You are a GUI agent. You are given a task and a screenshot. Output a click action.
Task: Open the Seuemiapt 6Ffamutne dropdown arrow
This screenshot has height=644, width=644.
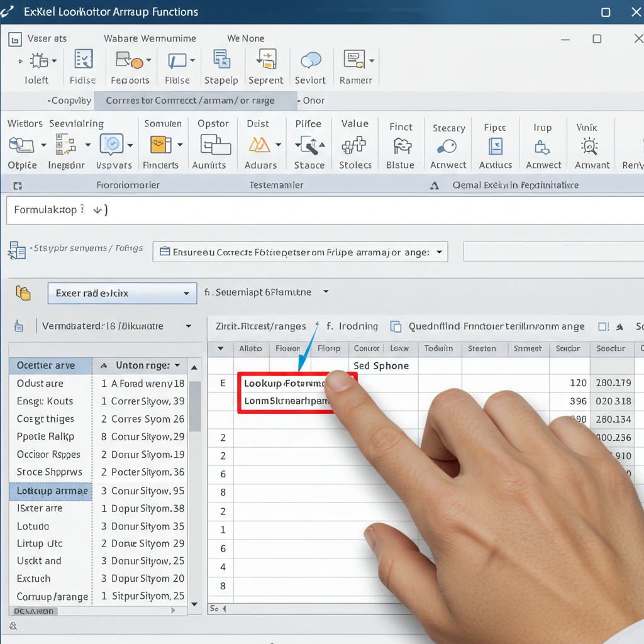(326, 292)
